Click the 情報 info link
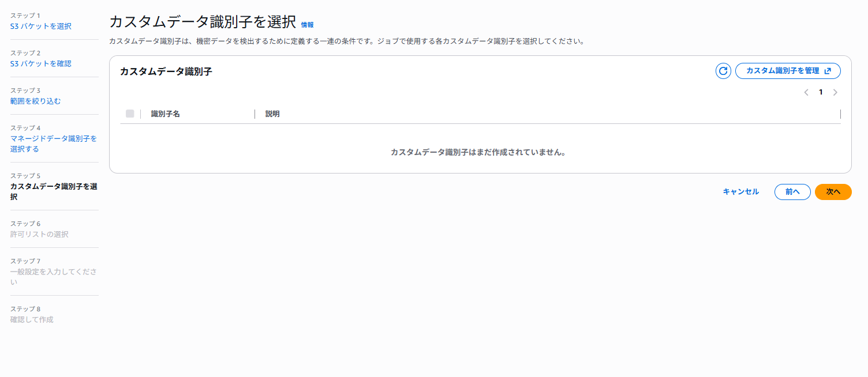This screenshot has height=377, width=868. pyautogui.click(x=307, y=25)
